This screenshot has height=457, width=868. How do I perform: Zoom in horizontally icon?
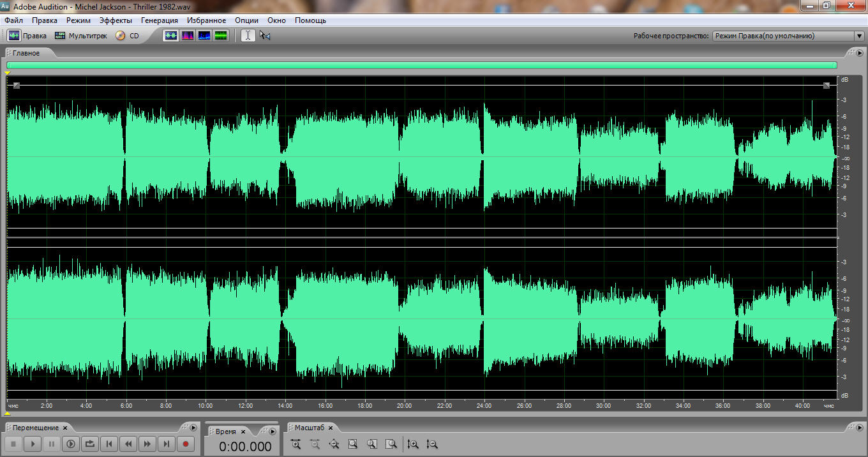296,444
